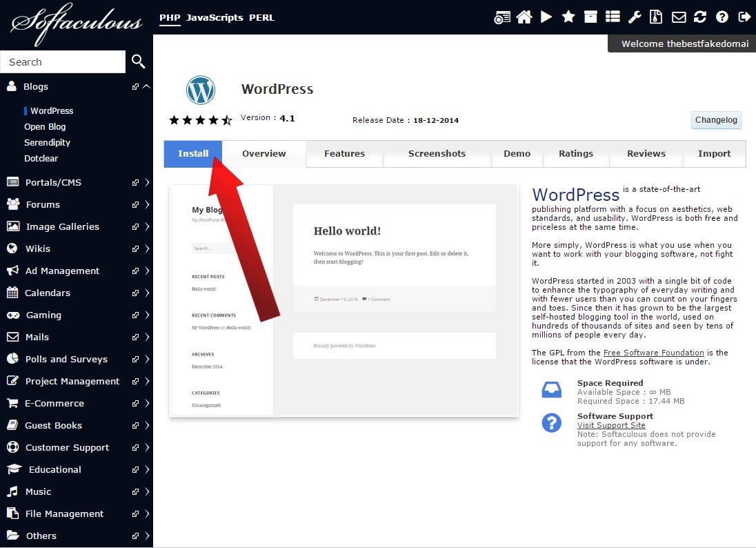Click the logout arrow icon

pos(744,17)
